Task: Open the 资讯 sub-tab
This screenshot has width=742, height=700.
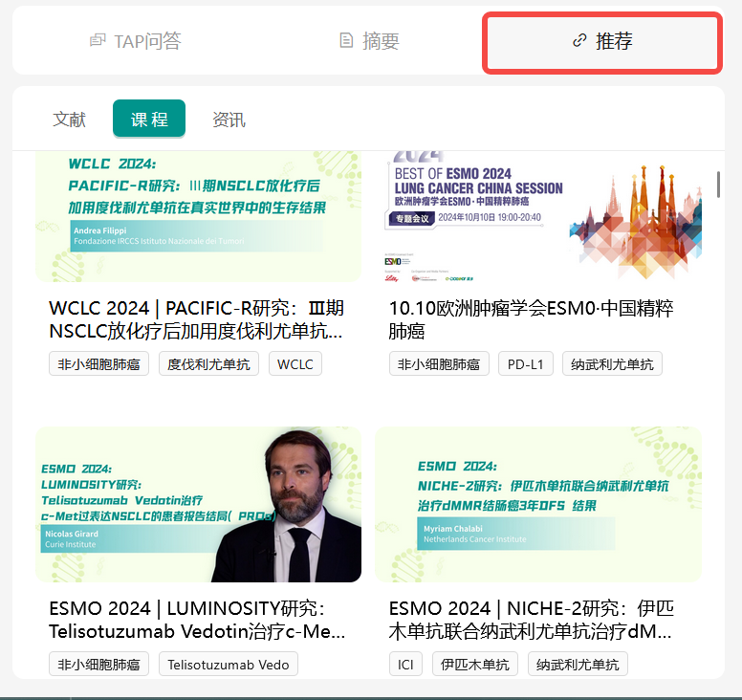Action: tap(229, 120)
